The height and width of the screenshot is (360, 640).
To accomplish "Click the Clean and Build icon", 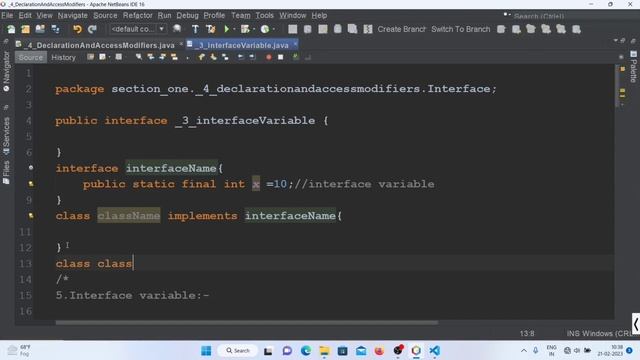I will (x=211, y=29).
